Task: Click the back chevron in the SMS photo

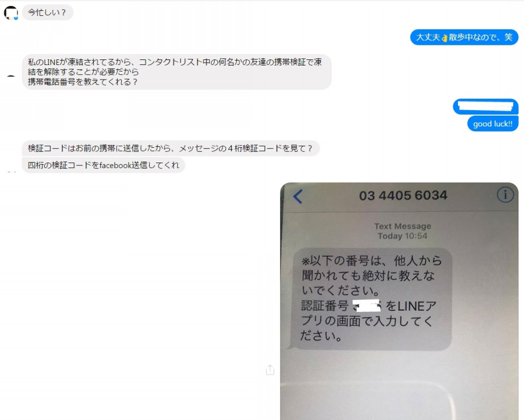Action: point(298,196)
